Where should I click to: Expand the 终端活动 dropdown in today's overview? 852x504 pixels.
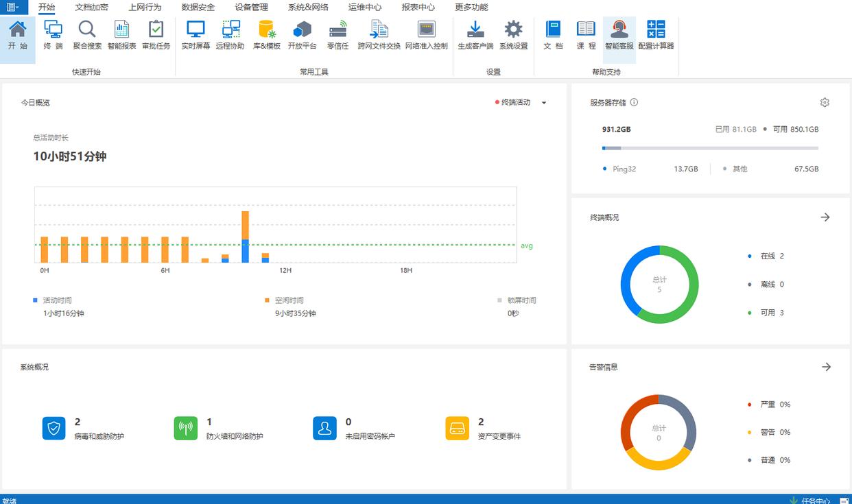pos(544,103)
